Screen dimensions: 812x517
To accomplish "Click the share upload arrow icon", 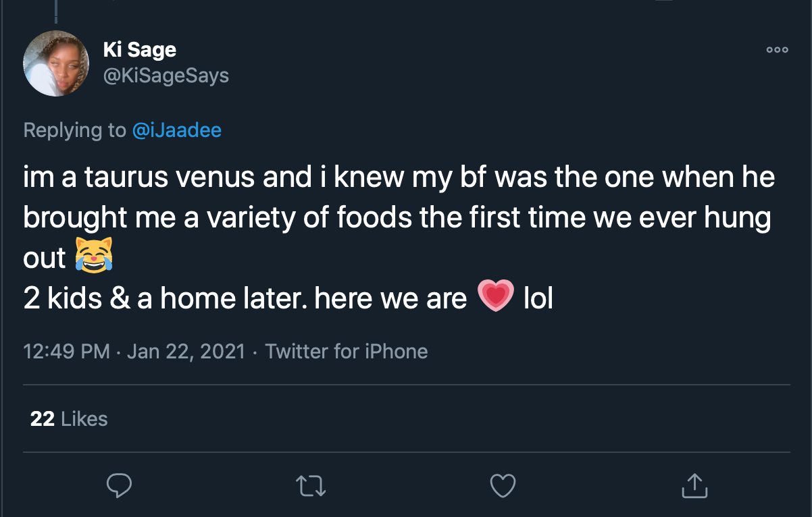I will [693, 484].
